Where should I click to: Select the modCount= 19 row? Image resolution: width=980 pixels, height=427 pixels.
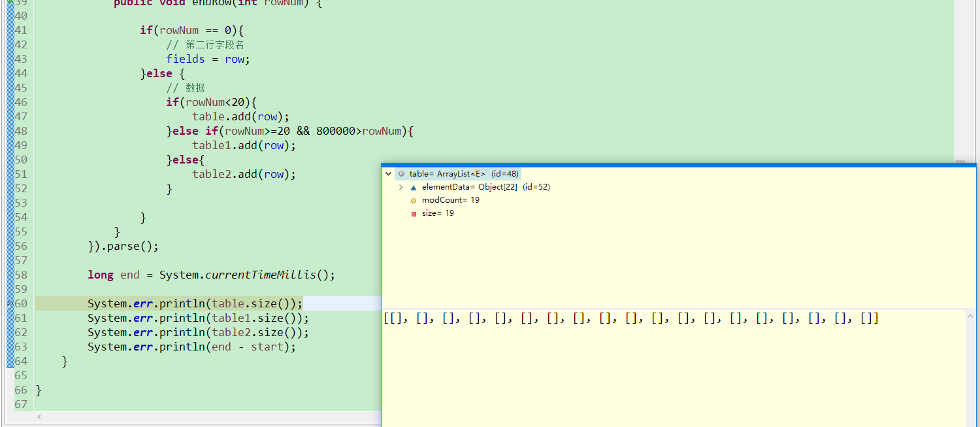(451, 200)
